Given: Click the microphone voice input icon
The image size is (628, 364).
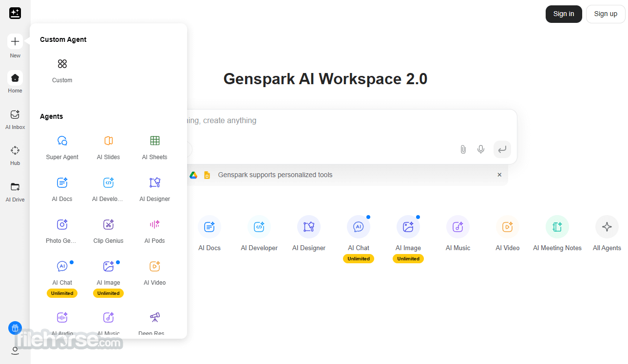Looking at the screenshot, I should 481,149.
